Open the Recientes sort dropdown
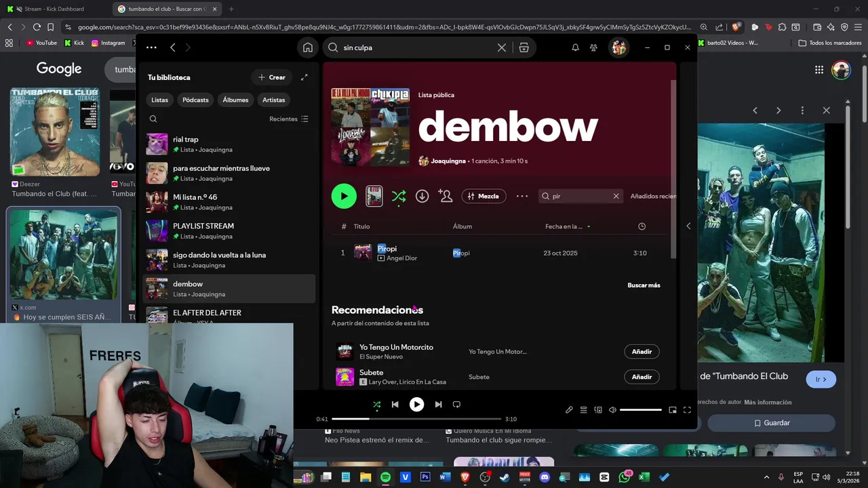The height and width of the screenshot is (488, 868). point(289,119)
